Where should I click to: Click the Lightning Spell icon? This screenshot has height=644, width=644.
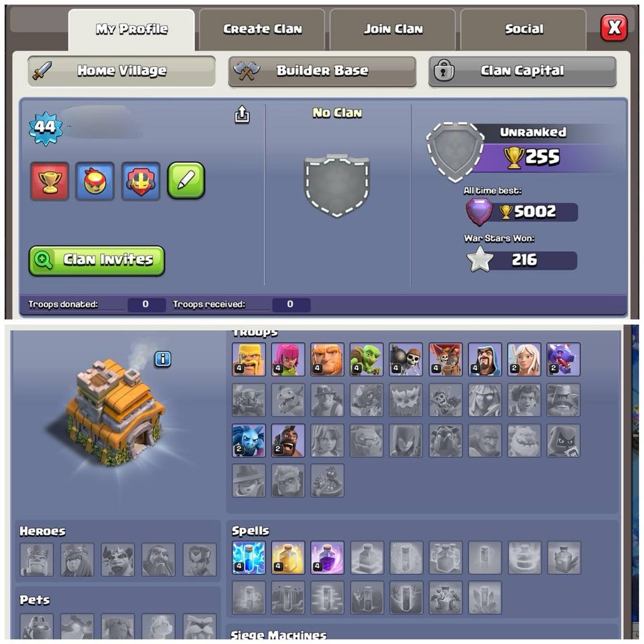249,558
